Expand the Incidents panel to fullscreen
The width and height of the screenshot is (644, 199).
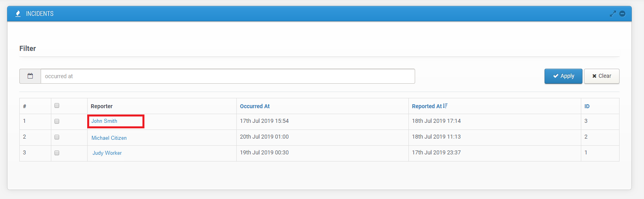[x=612, y=14]
